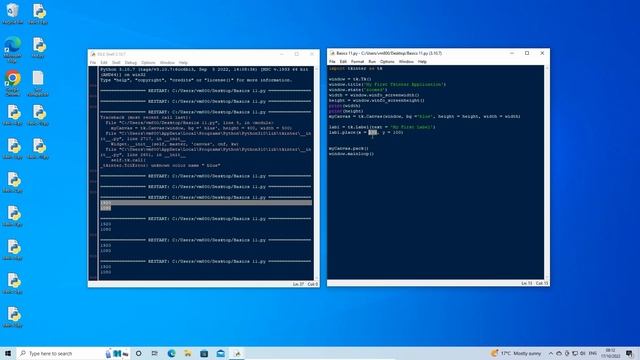The width and height of the screenshot is (640, 360).
Task: Open Window menu in IDLE Shell window
Action: 167,63
